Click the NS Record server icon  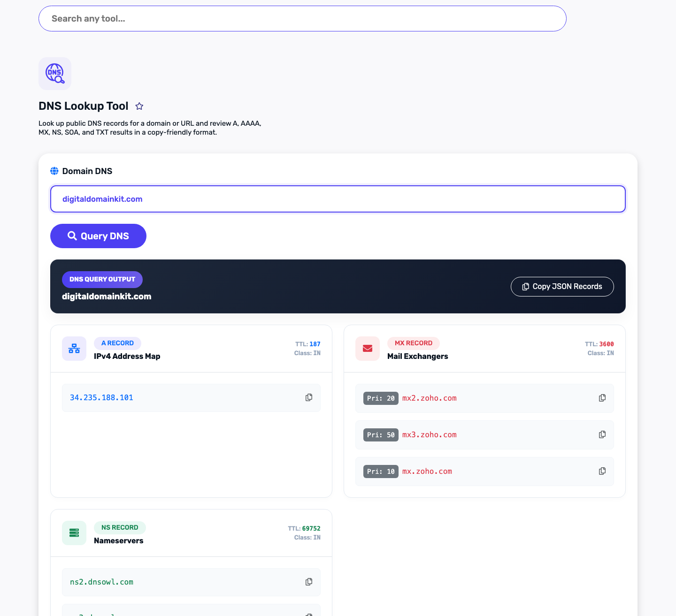point(74,533)
